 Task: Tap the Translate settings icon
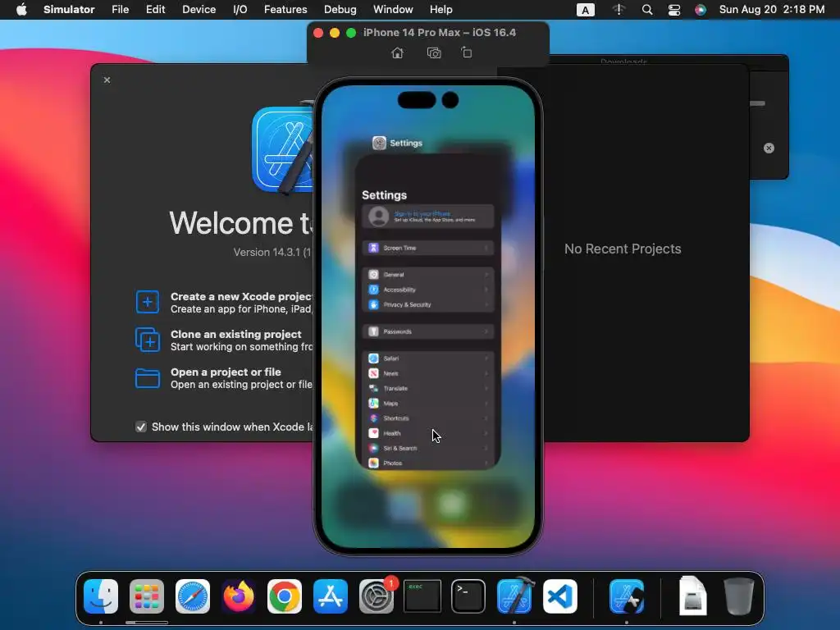coord(373,388)
